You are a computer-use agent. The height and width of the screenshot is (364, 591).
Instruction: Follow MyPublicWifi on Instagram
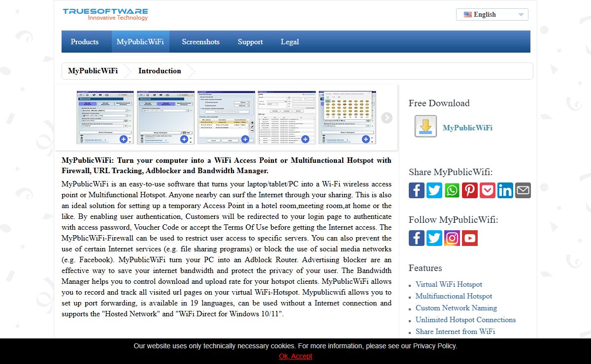coord(452,238)
